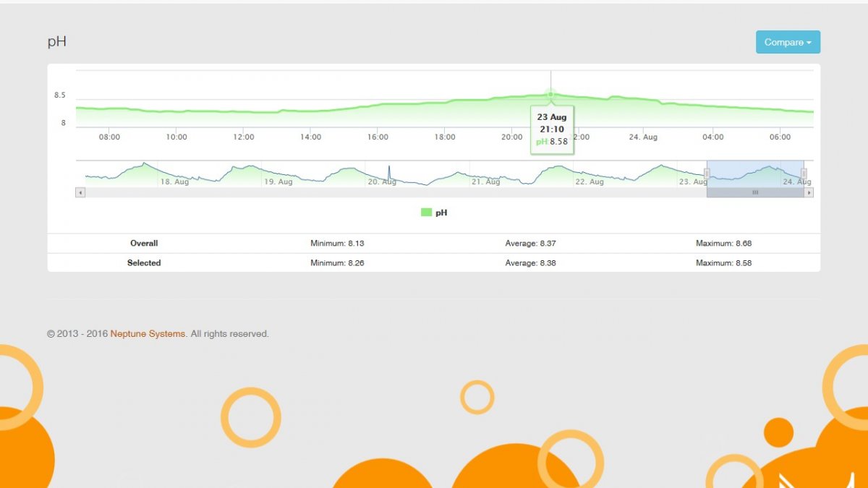This screenshot has height=488, width=868.
Task: Click the 18. Aug navigator date label
Action: 174,182
